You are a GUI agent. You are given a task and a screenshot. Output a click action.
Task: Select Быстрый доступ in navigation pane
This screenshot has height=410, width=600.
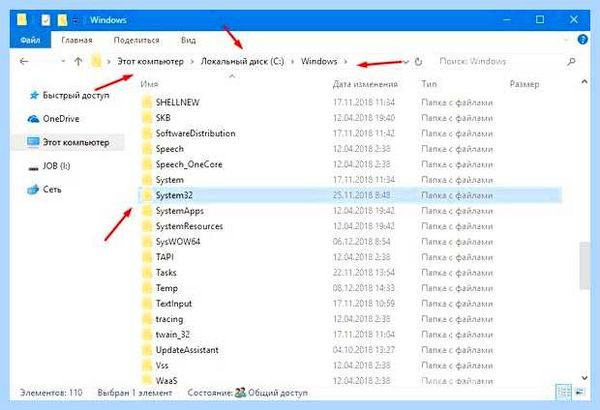(x=76, y=95)
